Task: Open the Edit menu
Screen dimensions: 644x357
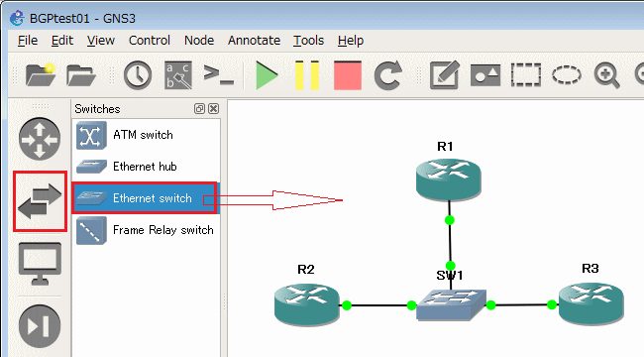Action: [62, 41]
